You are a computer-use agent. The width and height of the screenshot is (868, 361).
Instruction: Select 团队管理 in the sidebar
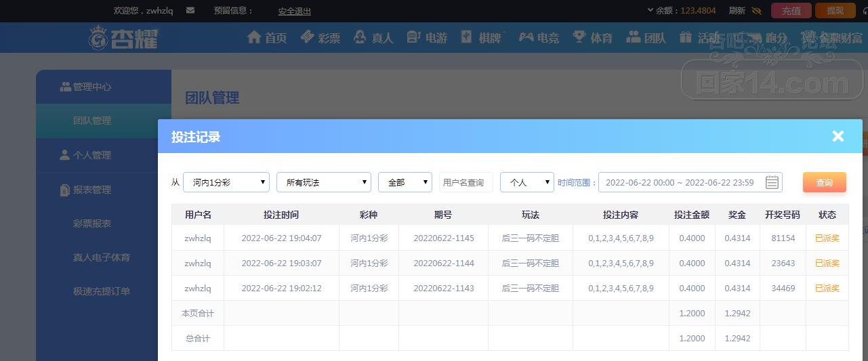92,121
